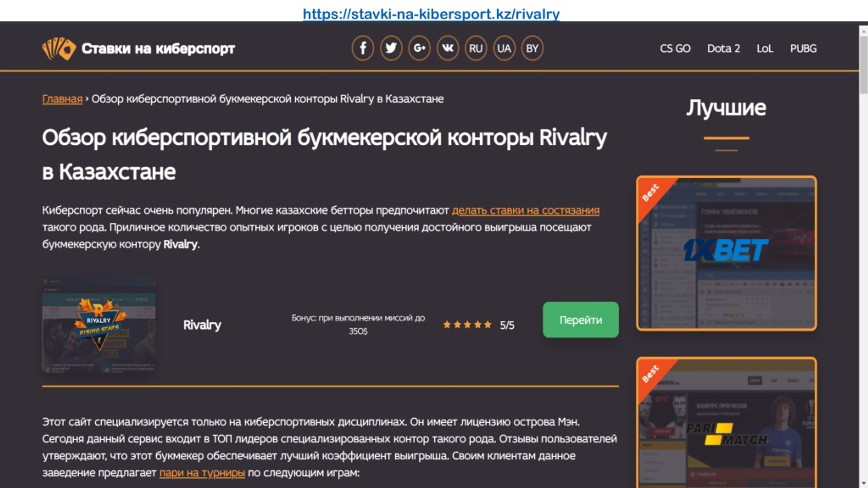Screen dimensions: 868x488
Task: Click the green Перейти button
Action: pyautogui.click(x=581, y=320)
